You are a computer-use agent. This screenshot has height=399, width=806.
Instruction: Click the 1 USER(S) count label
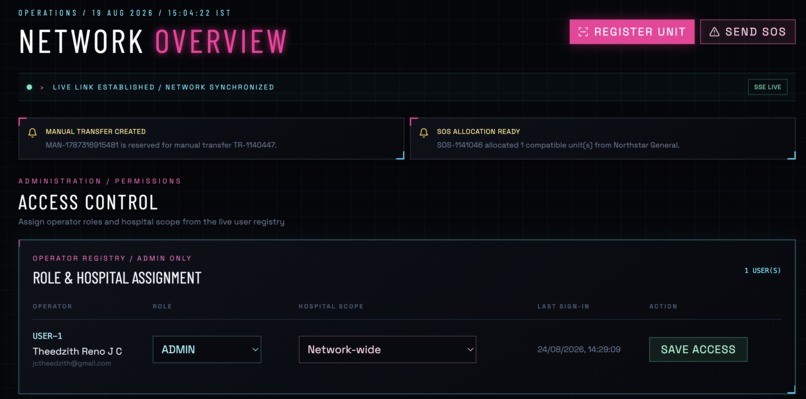point(762,270)
